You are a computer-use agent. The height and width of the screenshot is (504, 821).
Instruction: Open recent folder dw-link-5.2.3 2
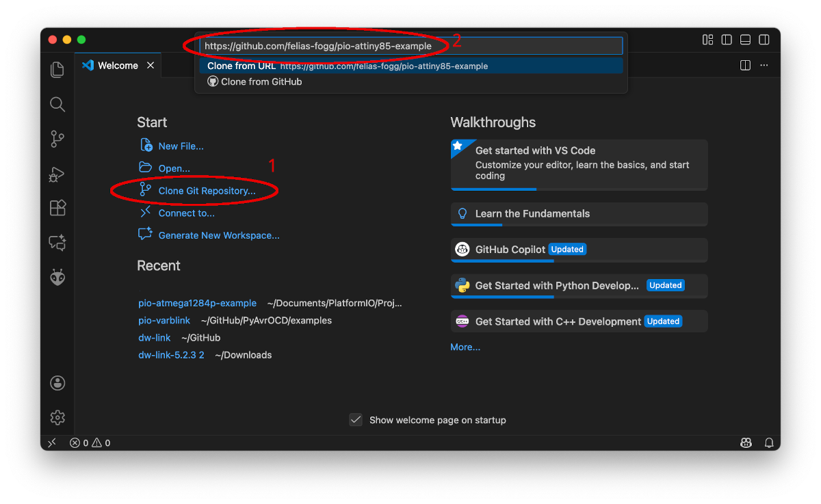pyautogui.click(x=171, y=355)
